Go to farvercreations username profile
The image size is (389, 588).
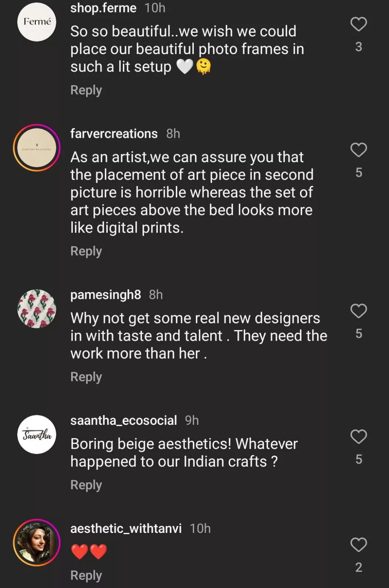114,133
